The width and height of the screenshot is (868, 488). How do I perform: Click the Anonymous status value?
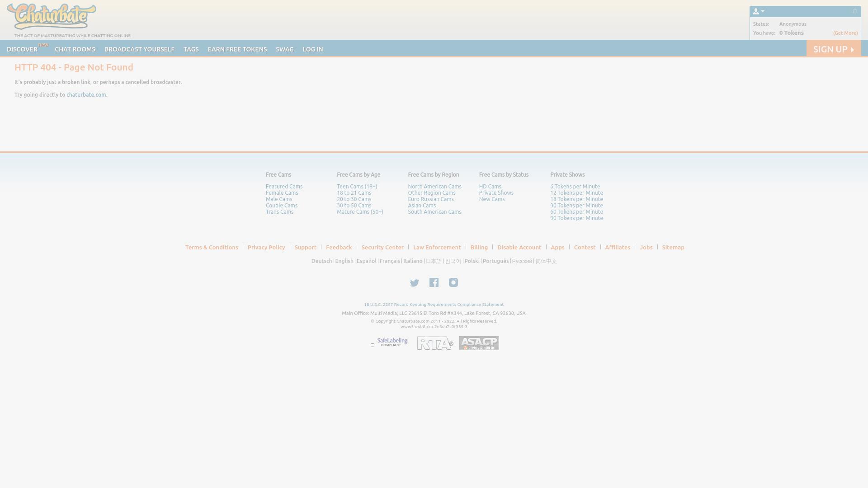(793, 24)
